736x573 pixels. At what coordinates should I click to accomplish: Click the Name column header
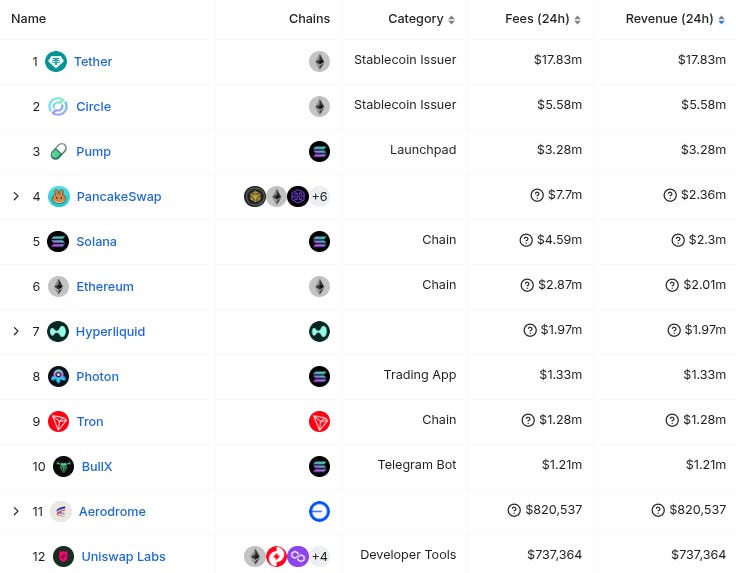coord(29,19)
